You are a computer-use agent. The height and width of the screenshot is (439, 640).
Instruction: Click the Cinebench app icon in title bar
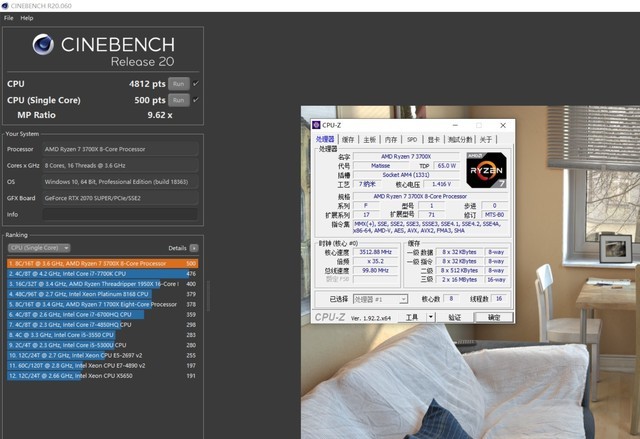[x=5, y=6]
